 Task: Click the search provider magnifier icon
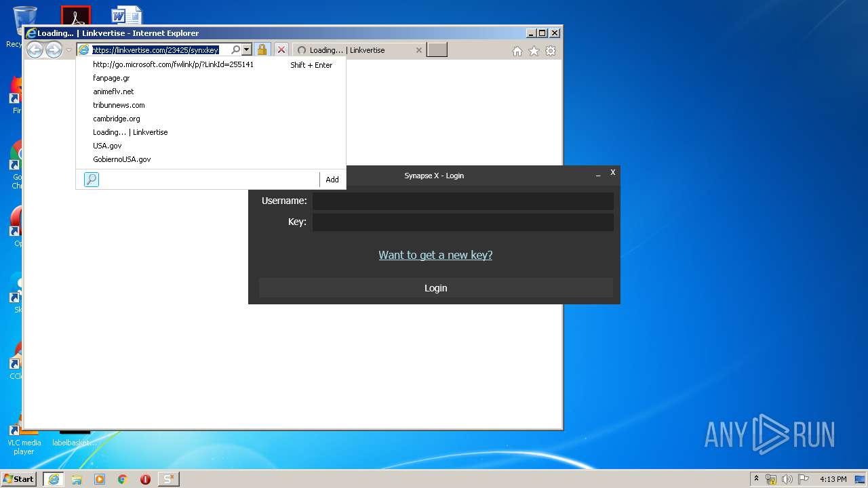(x=92, y=179)
